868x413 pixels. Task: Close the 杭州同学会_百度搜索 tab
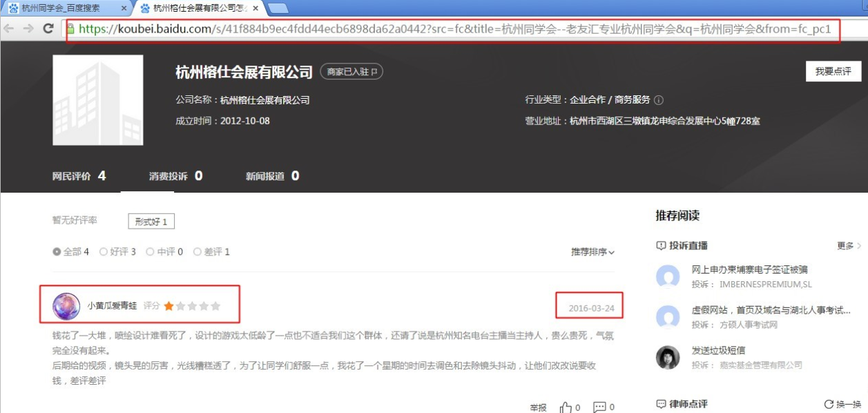(124, 8)
